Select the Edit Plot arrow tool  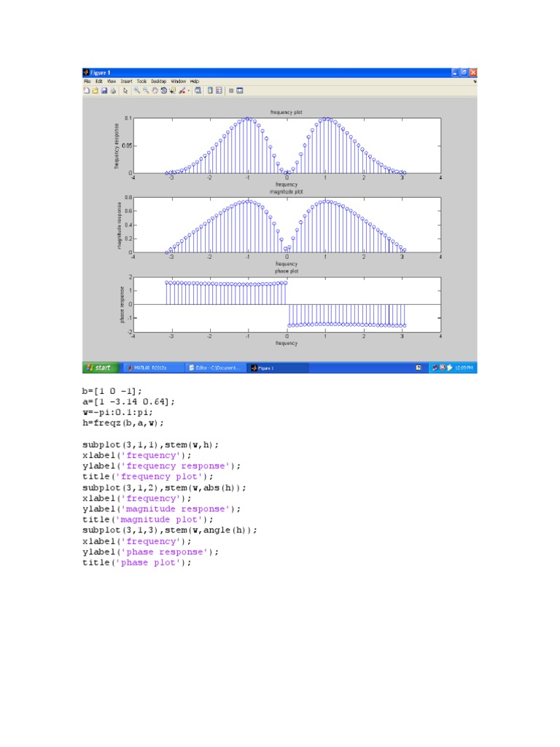coord(125,90)
